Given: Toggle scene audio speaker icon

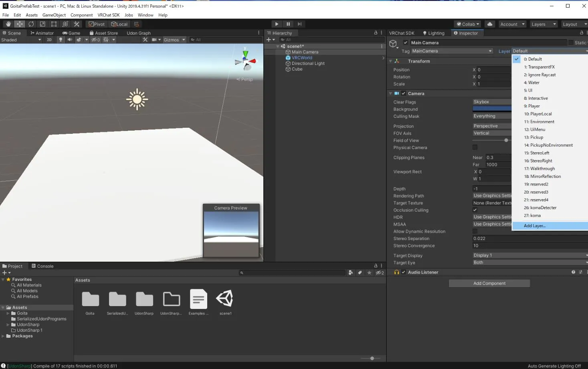Looking at the screenshot, I should click(x=70, y=40).
